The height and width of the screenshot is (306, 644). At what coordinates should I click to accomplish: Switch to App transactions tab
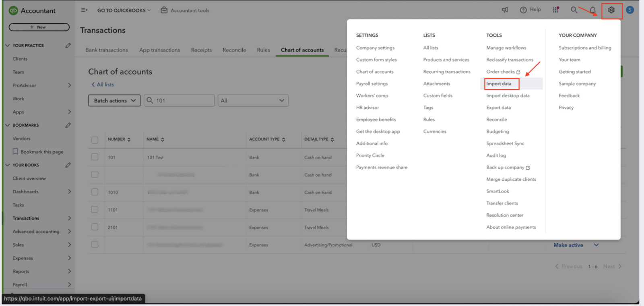click(159, 50)
